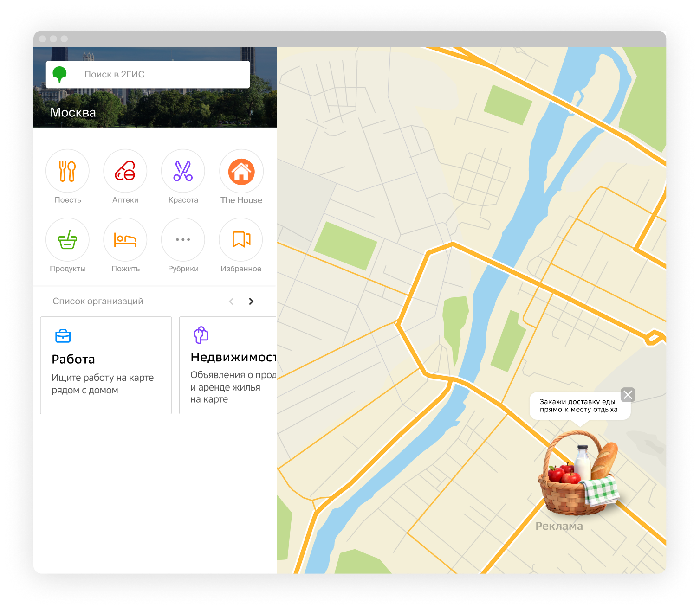
Task: Click the Продукты label
Action: pos(68,269)
